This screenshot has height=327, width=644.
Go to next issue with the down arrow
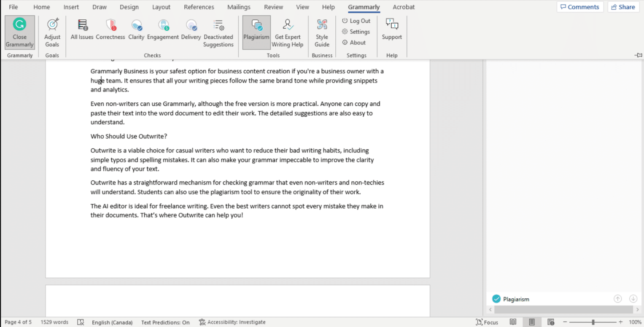[633, 299]
